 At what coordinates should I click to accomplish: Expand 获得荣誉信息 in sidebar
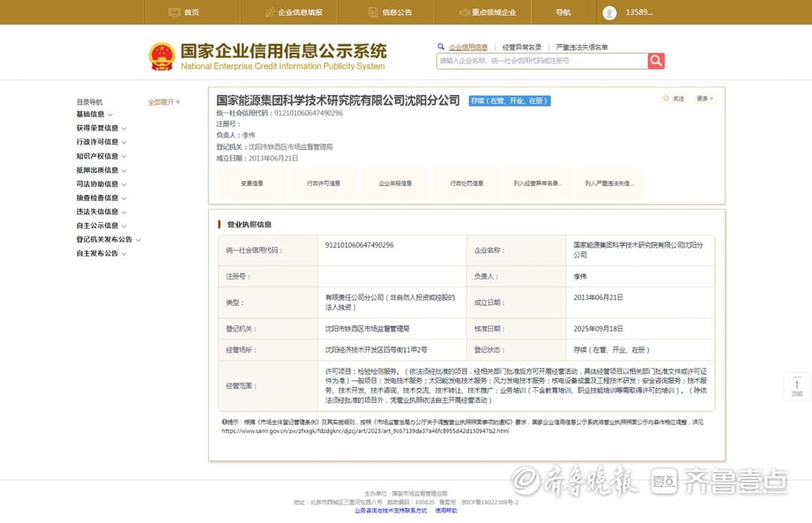pyautogui.click(x=101, y=128)
